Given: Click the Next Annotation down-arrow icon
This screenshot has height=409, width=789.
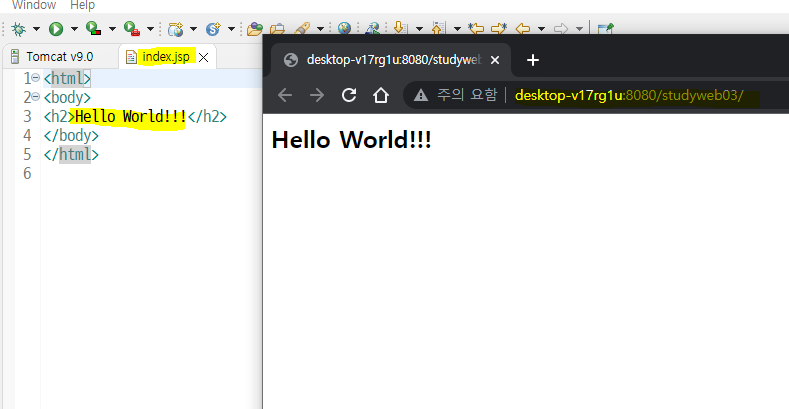Looking at the screenshot, I should point(400,28).
